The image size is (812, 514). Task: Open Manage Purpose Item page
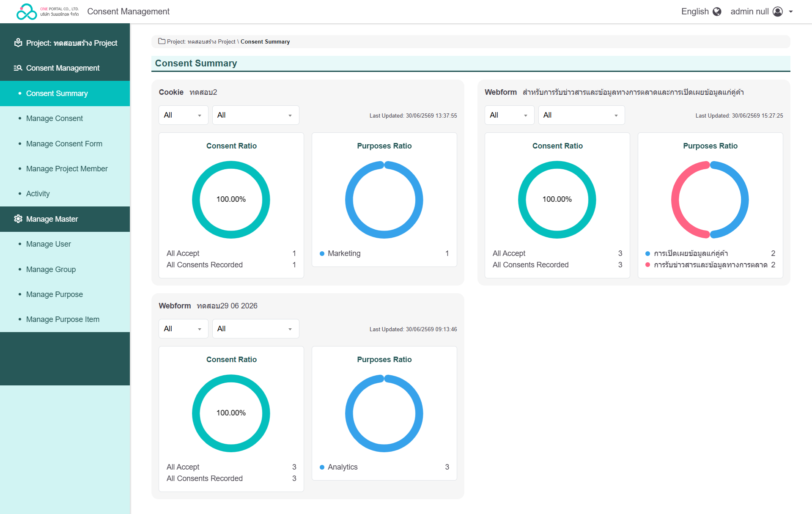(65, 319)
